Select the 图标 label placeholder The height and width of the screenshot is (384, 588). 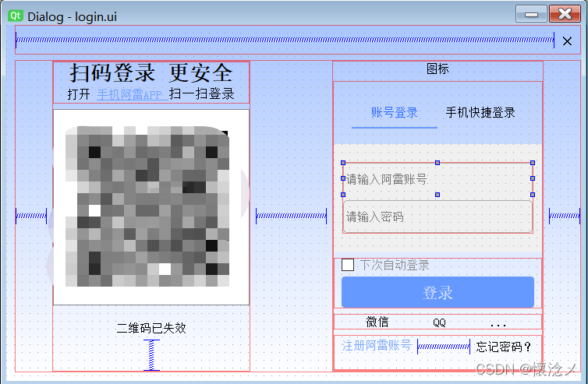tap(437, 69)
